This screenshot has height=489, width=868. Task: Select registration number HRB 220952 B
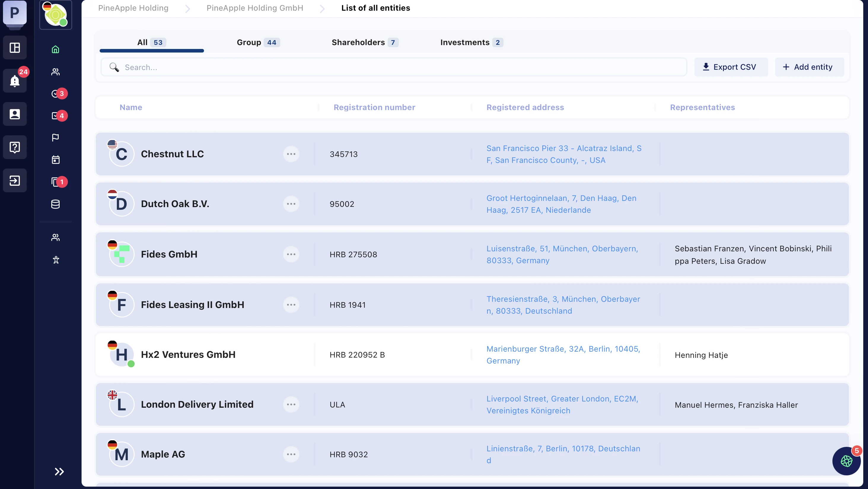[x=357, y=355]
